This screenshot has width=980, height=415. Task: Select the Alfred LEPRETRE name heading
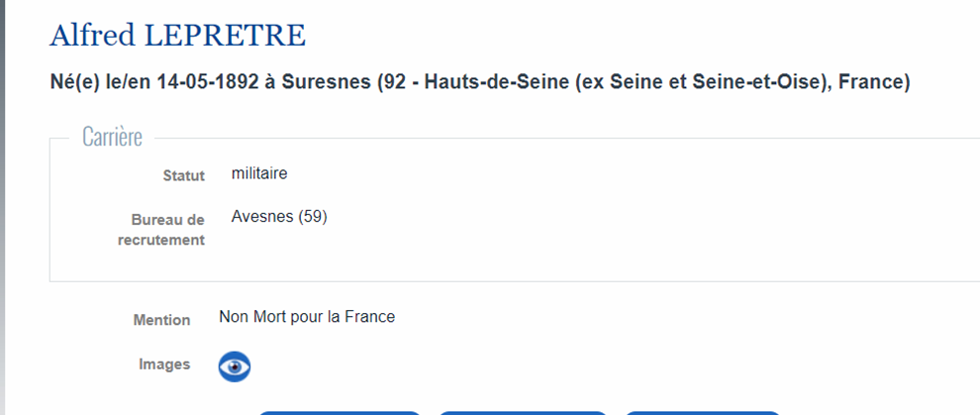pyautogui.click(x=177, y=36)
